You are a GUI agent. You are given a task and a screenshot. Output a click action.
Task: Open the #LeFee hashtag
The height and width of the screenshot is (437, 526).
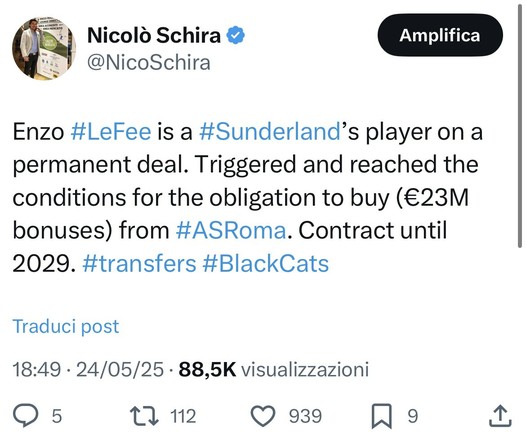pyautogui.click(x=111, y=132)
